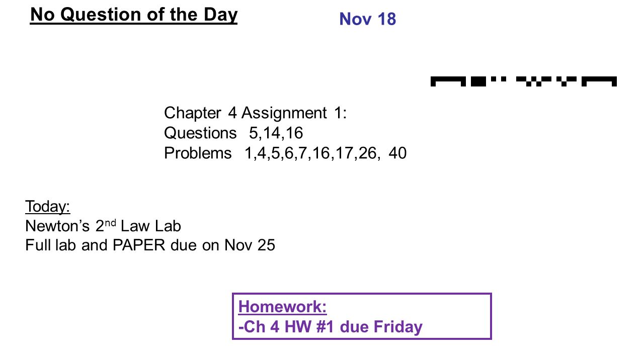The height and width of the screenshot is (362, 644).
Task: Click the word "Questions" in the assignment
Action: 200,133
